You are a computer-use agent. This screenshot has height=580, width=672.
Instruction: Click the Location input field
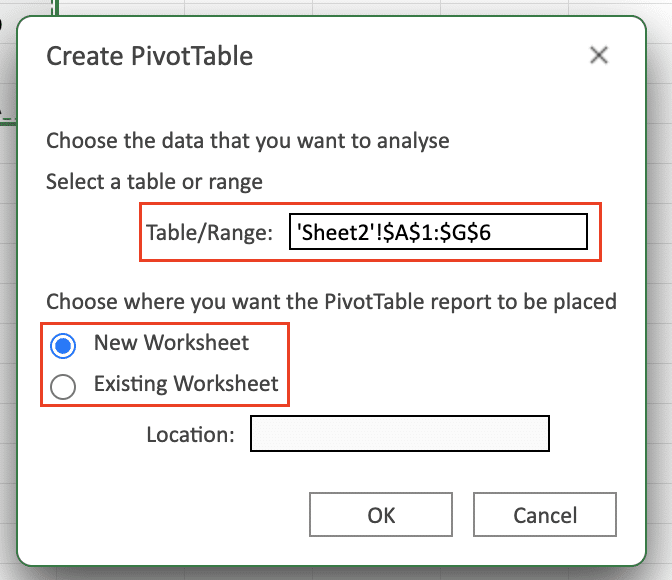pos(399,433)
